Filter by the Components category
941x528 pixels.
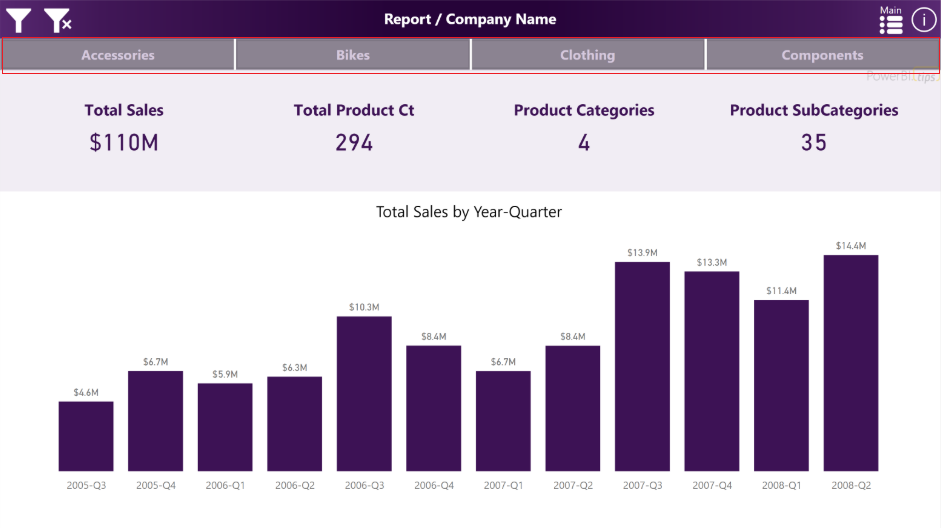coord(822,55)
